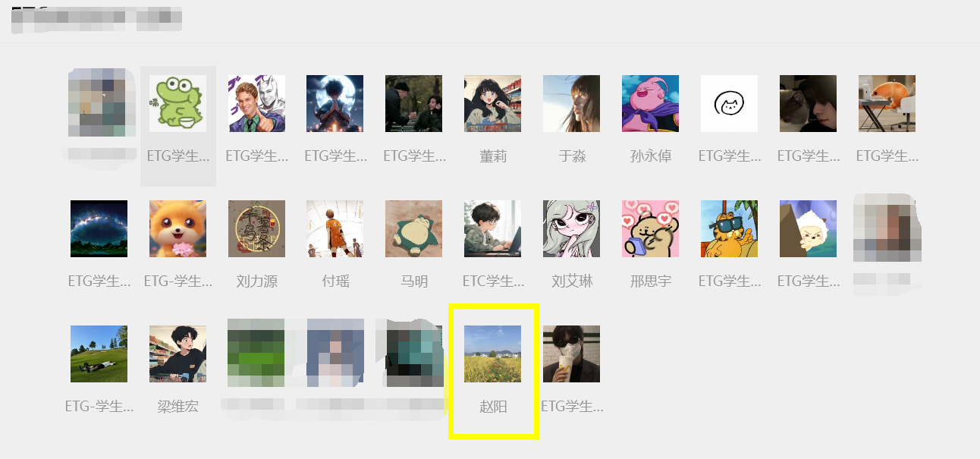
Task: Click the orange fox avatar
Action: tap(178, 228)
